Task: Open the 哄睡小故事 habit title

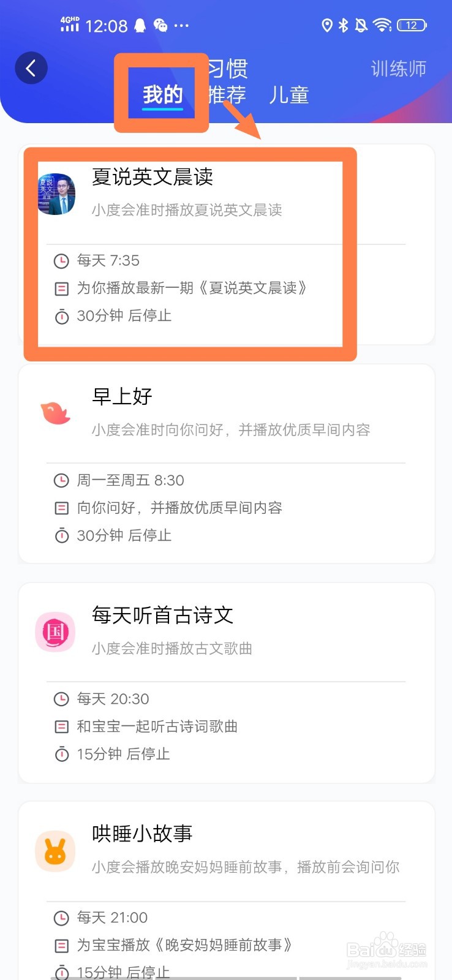Action: (142, 834)
